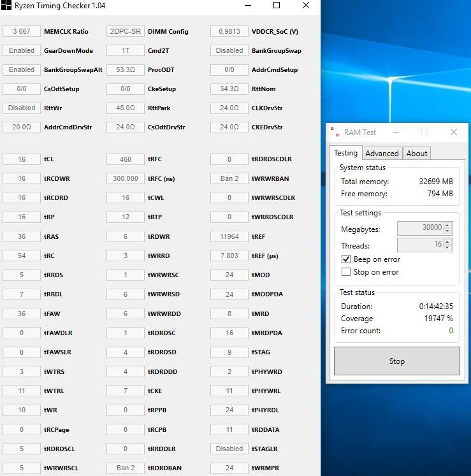Click the Total memory value 32699 MB
Screen dimensions: 471x476
(436, 181)
